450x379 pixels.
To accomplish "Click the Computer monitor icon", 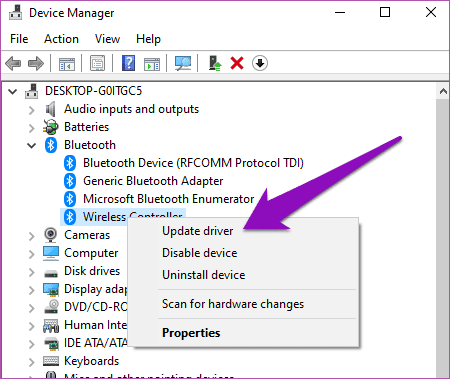I will (51, 253).
